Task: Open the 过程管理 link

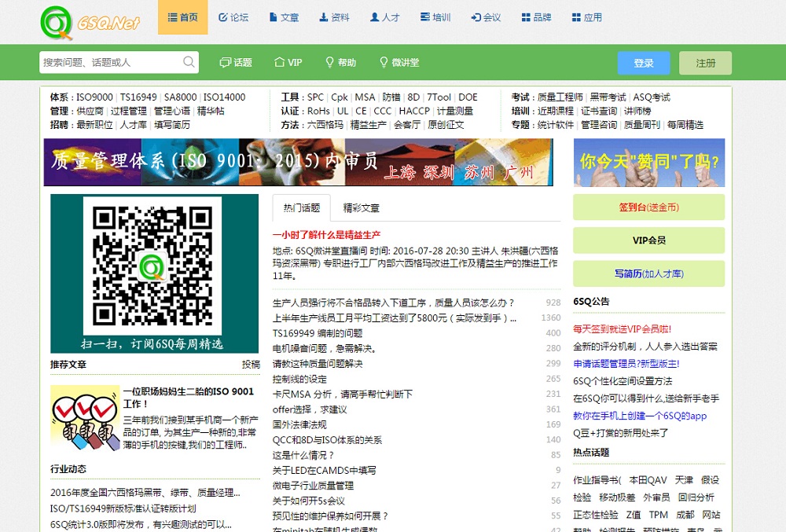Action: click(129, 111)
